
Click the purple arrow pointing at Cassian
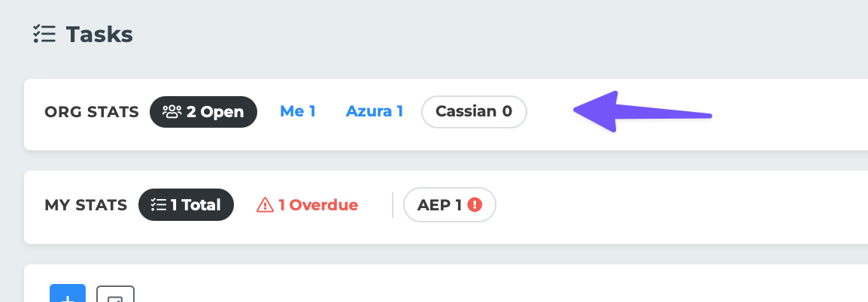[641, 113]
